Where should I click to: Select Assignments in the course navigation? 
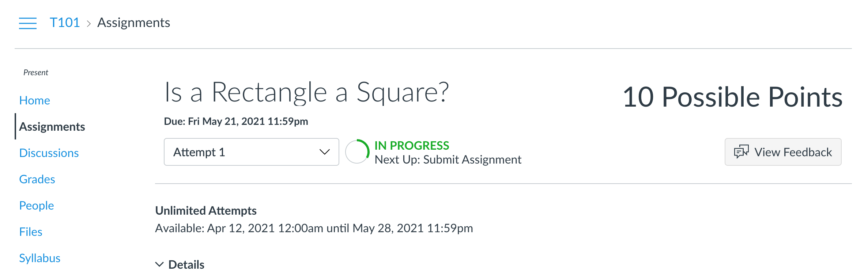click(52, 127)
